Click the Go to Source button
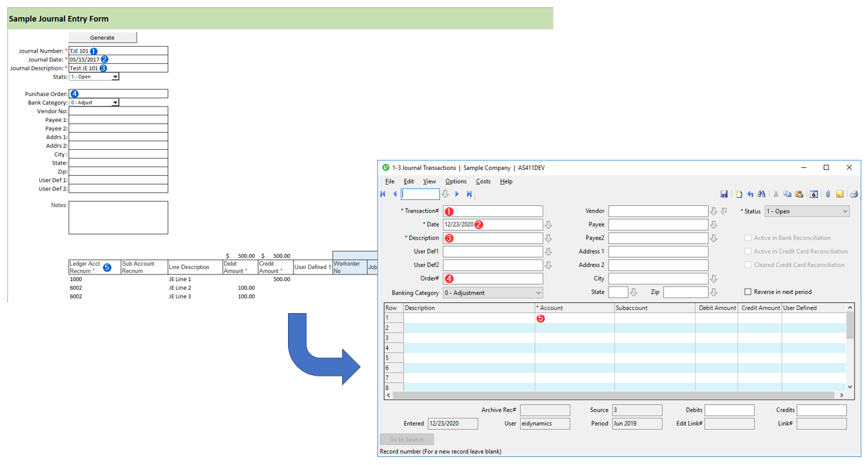Viewport: 868px width, 465px height. tap(407, 440)
